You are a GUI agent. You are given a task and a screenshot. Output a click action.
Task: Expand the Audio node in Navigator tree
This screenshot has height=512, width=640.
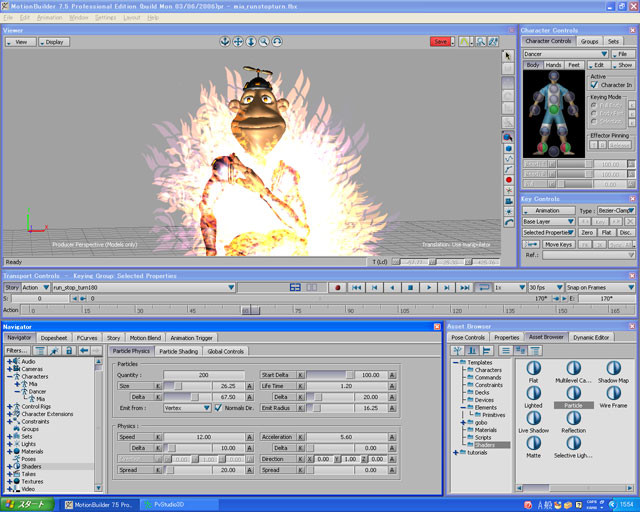[x=9, y=361]
